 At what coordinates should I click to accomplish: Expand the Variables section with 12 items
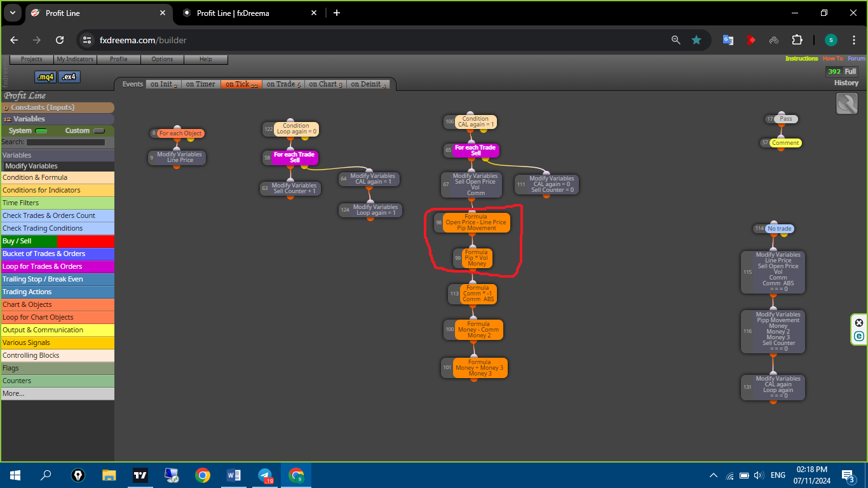tap(57, 119)
